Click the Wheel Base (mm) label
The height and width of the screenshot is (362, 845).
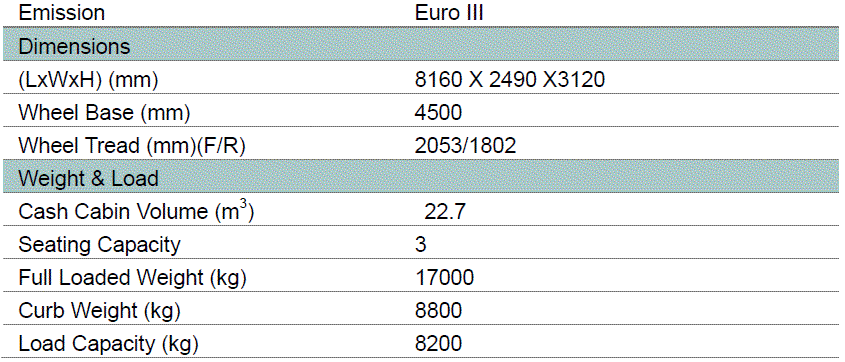click(x=104, y=113)
